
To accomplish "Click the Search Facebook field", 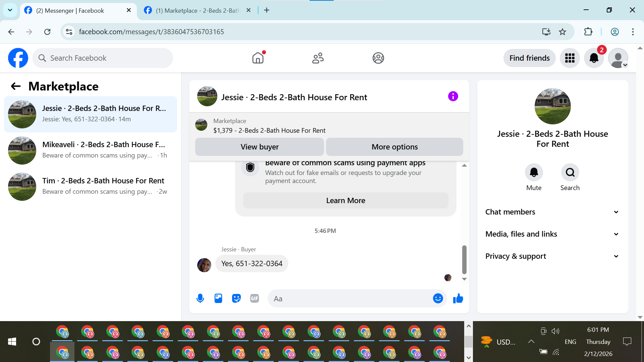I will click(103, 58).
